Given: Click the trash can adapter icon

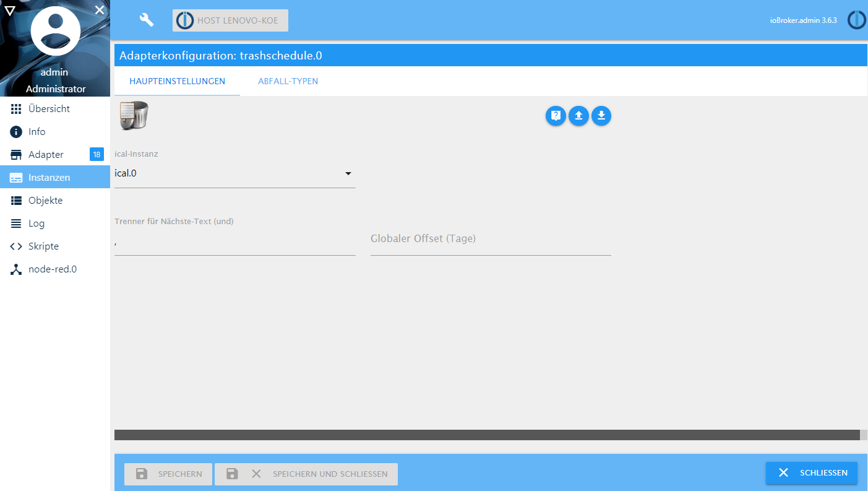Looking at the screenshot, I should click(x=134, y=115).
